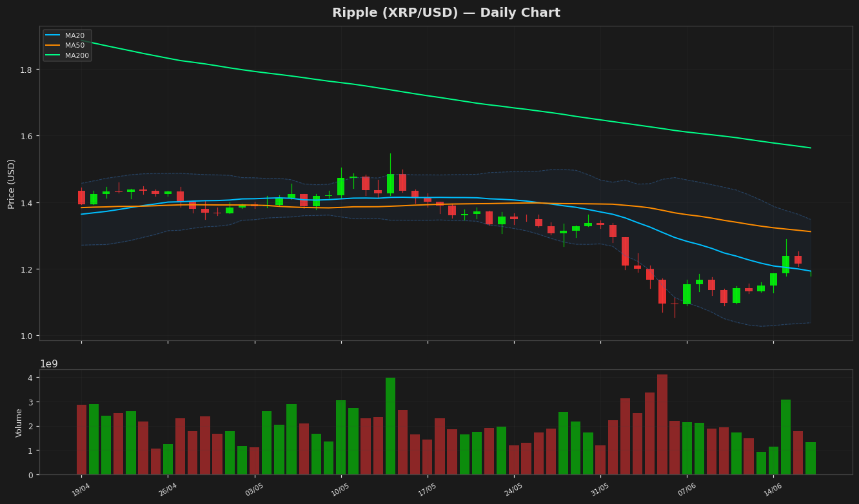Click the 14/06 date label
The width and height of the screenshot is (859, 504).
pos(773,490)
